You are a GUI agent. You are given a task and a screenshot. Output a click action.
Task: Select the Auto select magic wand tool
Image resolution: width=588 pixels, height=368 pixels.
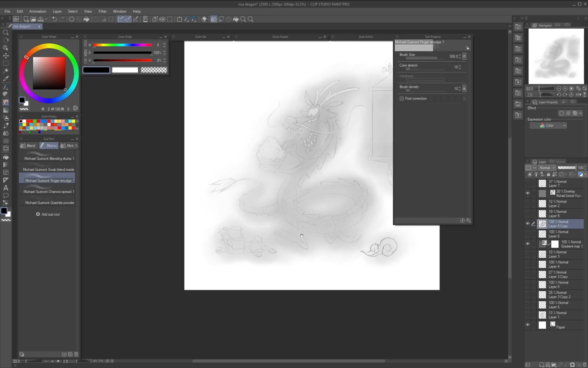click(6, 71)
